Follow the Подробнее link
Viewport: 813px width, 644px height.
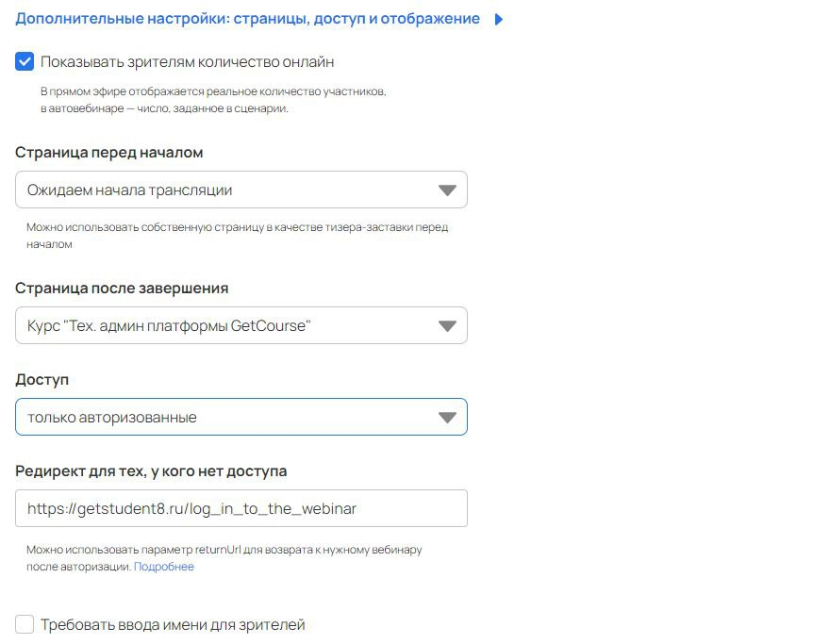coord(164,567)
